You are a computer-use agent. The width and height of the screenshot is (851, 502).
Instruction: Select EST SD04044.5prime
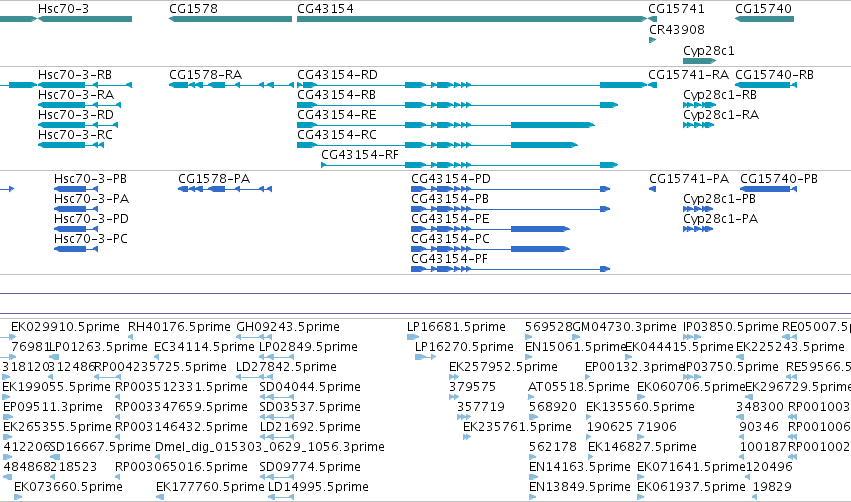pos(310,387)
